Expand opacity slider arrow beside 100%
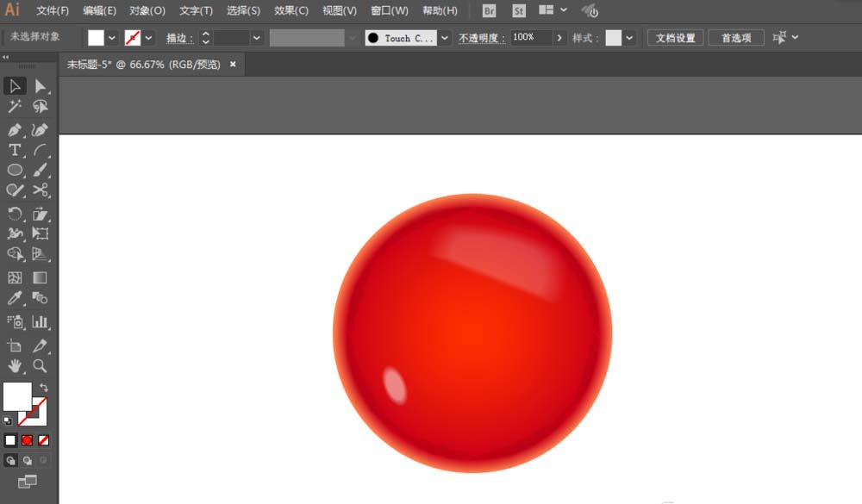The image size is (862, 504). point(559,38)
